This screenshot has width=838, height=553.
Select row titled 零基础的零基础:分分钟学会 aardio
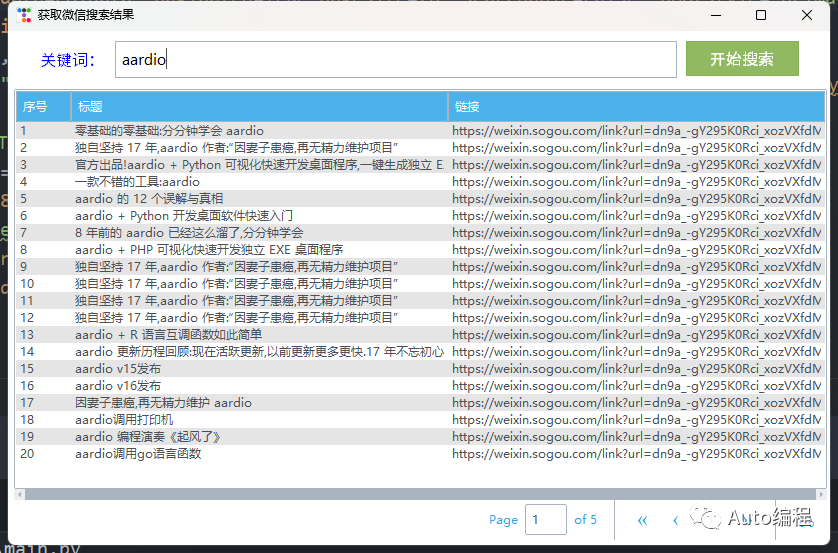(420, 130)
